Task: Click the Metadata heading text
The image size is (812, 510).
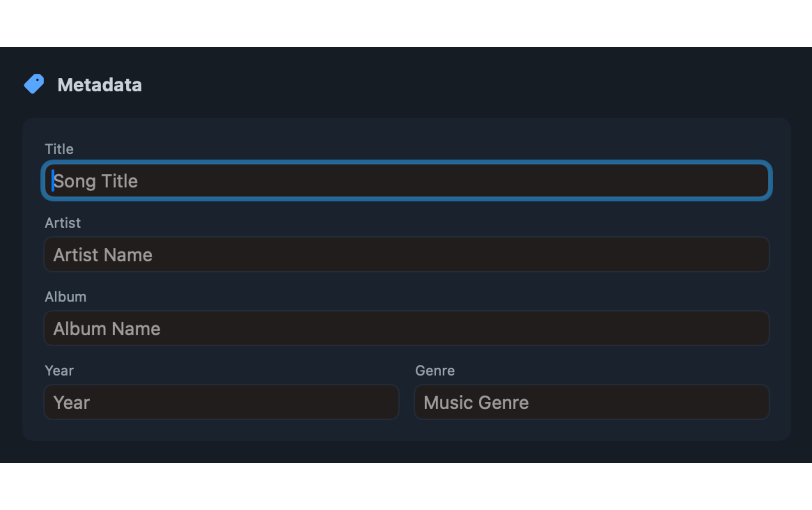Action: (x=99, y=85)
